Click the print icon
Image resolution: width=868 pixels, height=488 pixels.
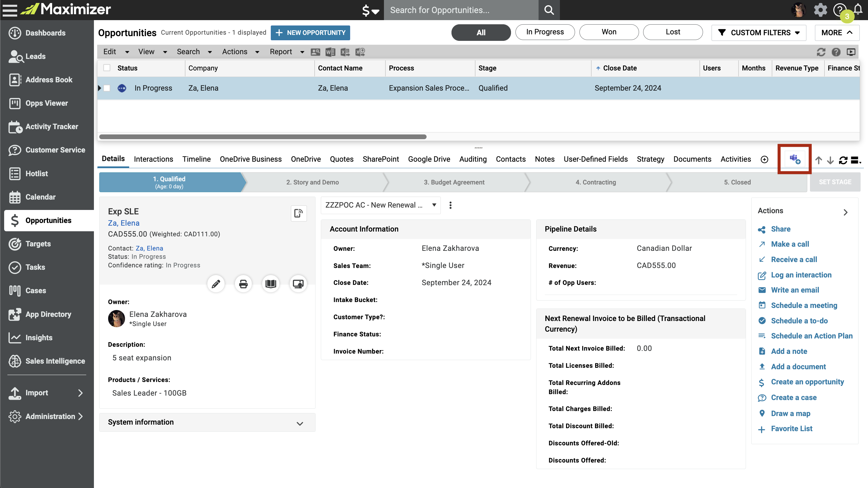click(x=243, y=284)
